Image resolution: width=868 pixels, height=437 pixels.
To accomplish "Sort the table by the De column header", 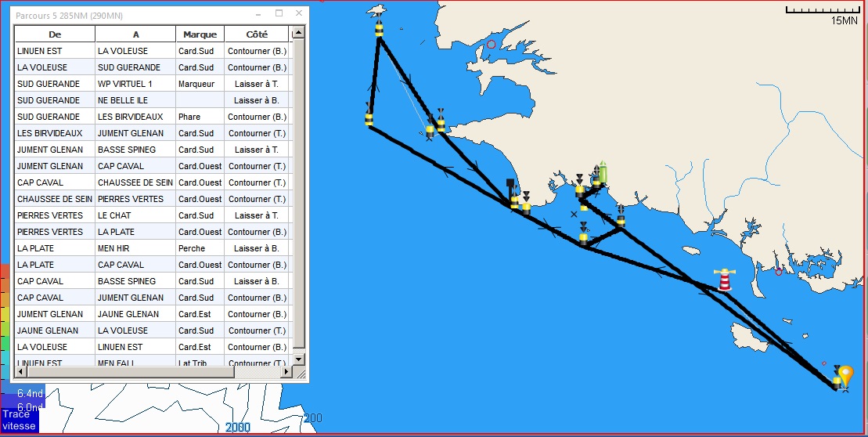I will point(55,34).
